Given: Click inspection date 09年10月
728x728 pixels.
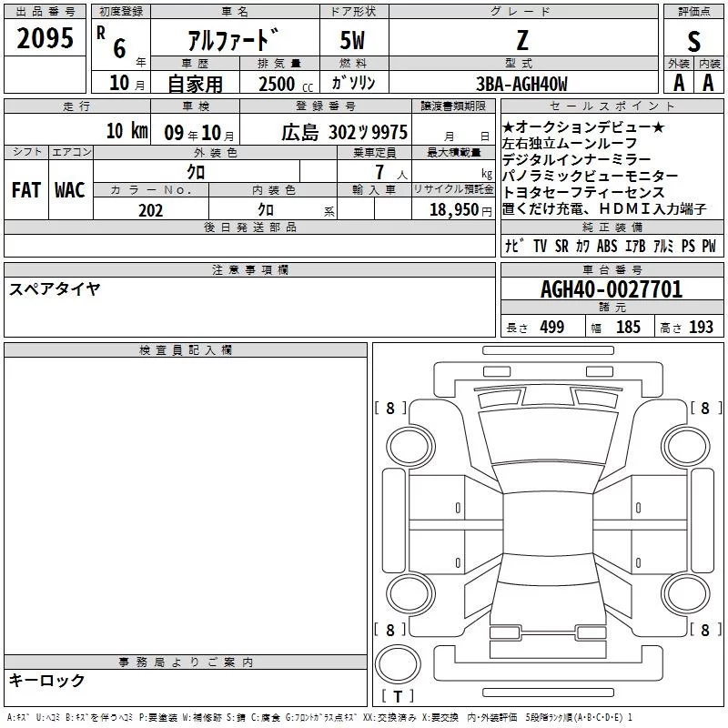Looking at the screenshot, I should tap(199, 133).
